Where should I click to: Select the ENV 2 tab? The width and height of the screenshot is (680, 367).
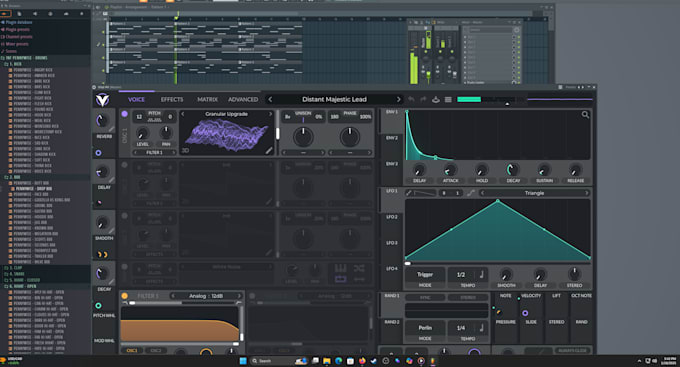pos(392,138)
